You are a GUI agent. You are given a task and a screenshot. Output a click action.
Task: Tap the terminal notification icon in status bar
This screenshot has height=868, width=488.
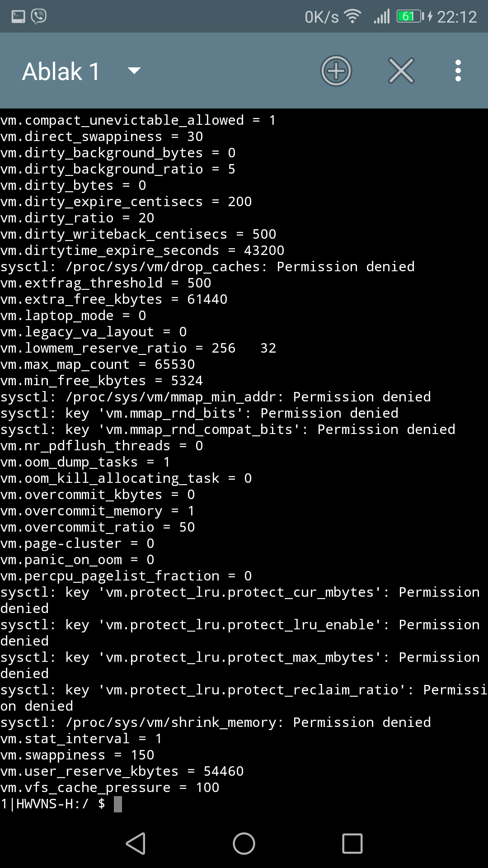pyautogui.click(x=18, y=17)
